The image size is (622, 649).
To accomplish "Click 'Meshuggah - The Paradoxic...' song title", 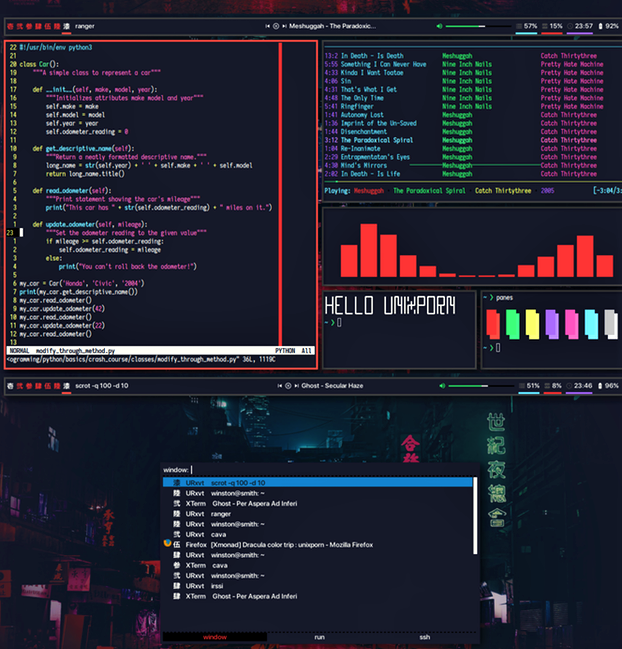I will coord(332,26).
